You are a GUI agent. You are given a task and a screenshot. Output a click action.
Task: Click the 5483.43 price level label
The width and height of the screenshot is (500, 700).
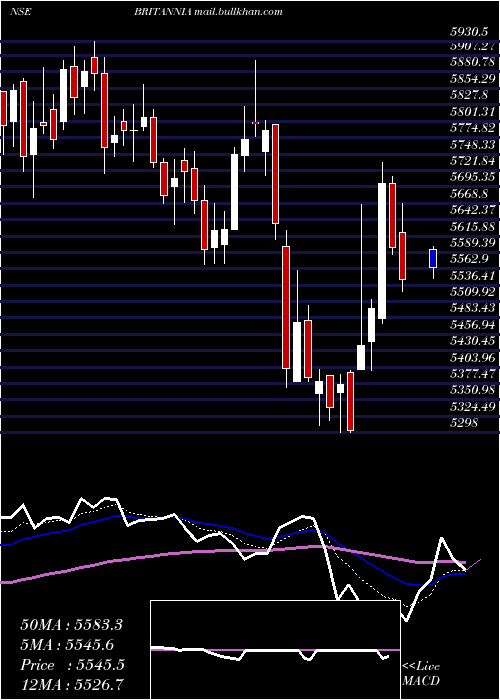(x=473, y=309)
